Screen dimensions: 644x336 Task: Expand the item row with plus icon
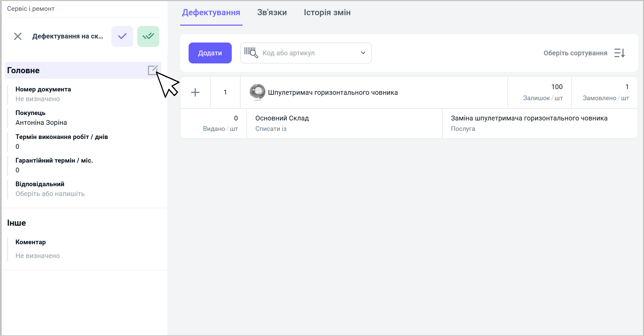(195, 92)
